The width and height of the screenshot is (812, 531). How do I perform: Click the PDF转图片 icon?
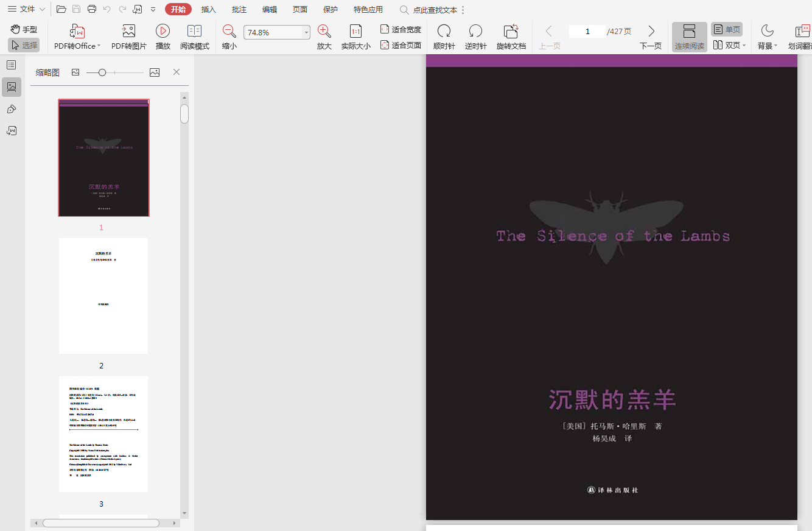pos(128,31)
